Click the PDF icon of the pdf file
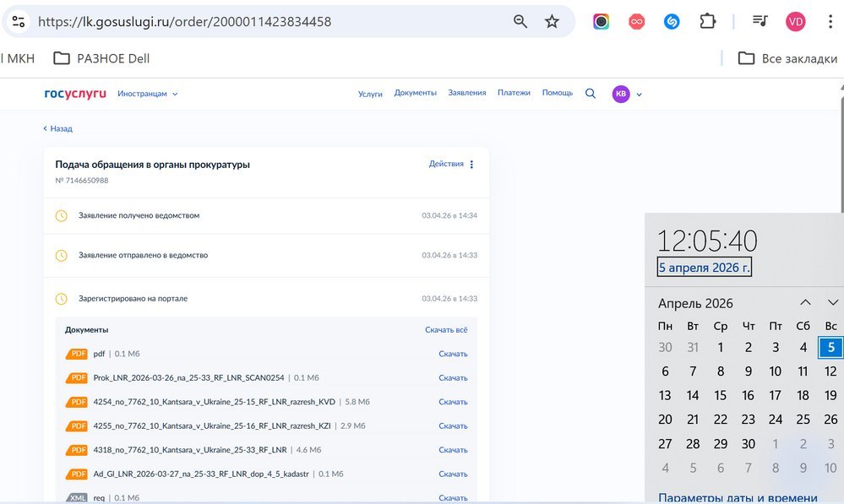Screen dimensions: 844x504 point(77,354)
